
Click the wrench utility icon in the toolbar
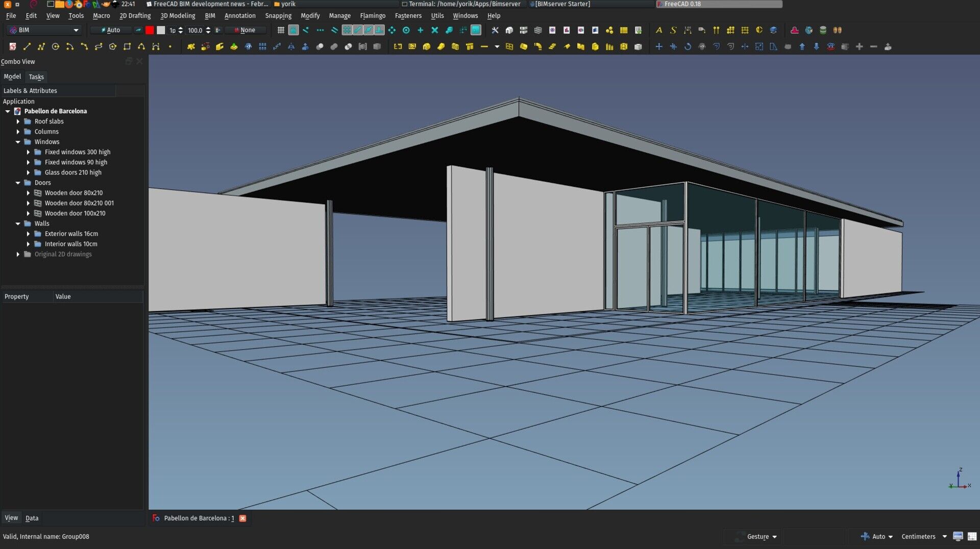coord(495,30)
